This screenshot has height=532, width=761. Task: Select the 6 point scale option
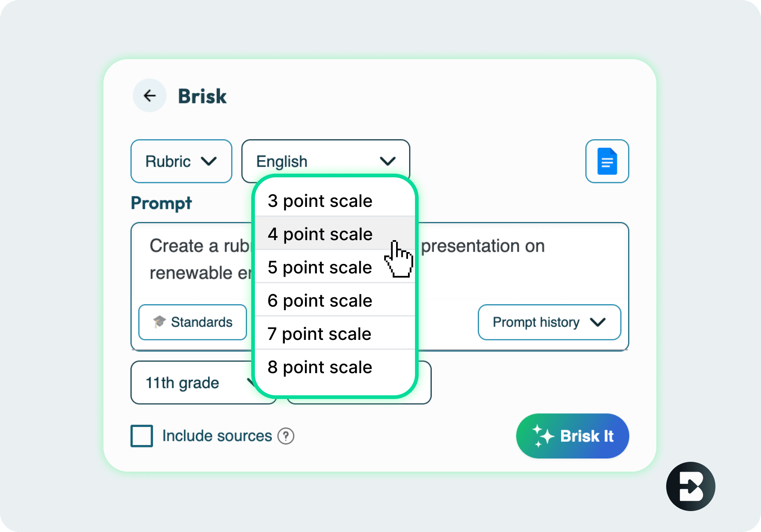point(320,301)
